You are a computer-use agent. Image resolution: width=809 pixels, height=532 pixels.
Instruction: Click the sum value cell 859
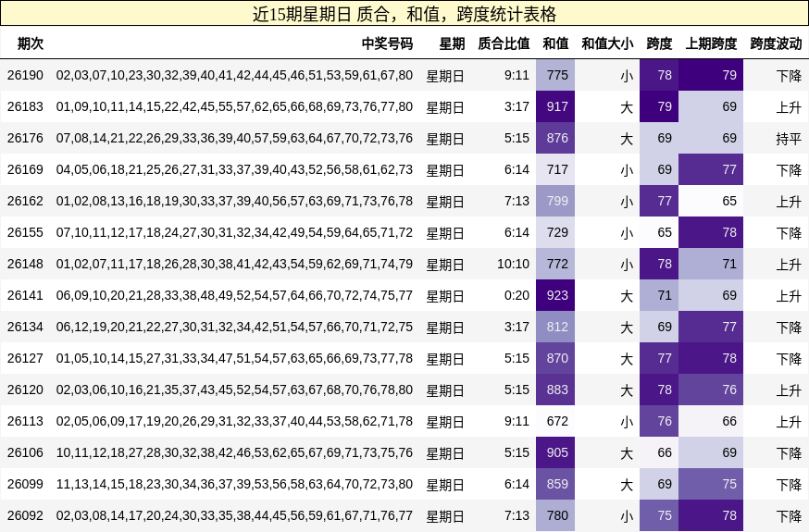coord(555,484)
